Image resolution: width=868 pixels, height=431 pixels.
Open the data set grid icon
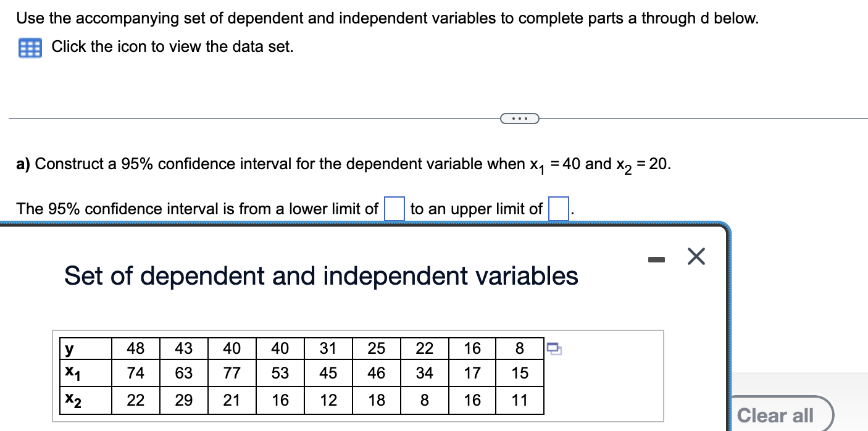click(x=29, y=47)
